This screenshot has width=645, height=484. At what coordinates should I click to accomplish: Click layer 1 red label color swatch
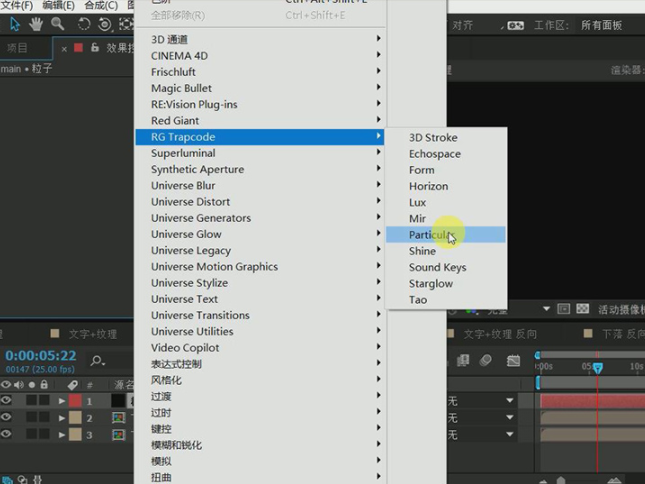click(x=75, y=401)
